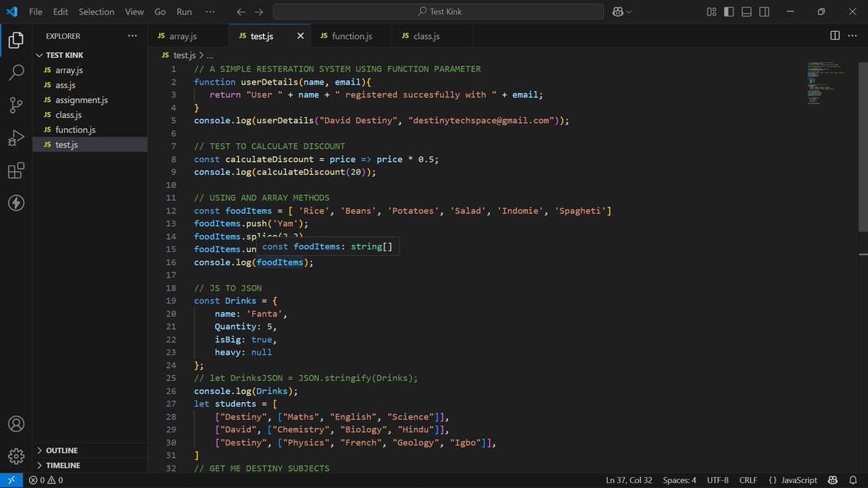The width and height of the screenshot is (868, 488).
Task: Open the Search view in activity bar
Action: [x=16, y=72]
